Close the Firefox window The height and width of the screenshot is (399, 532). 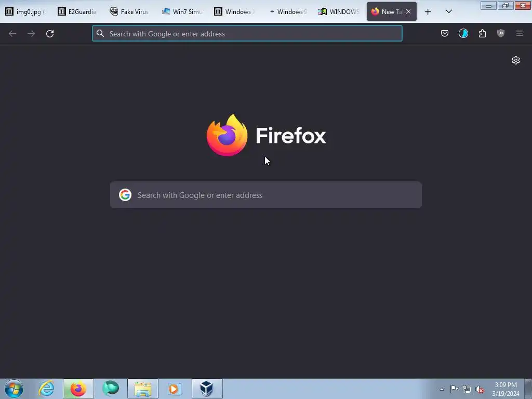tap(523, 6)
